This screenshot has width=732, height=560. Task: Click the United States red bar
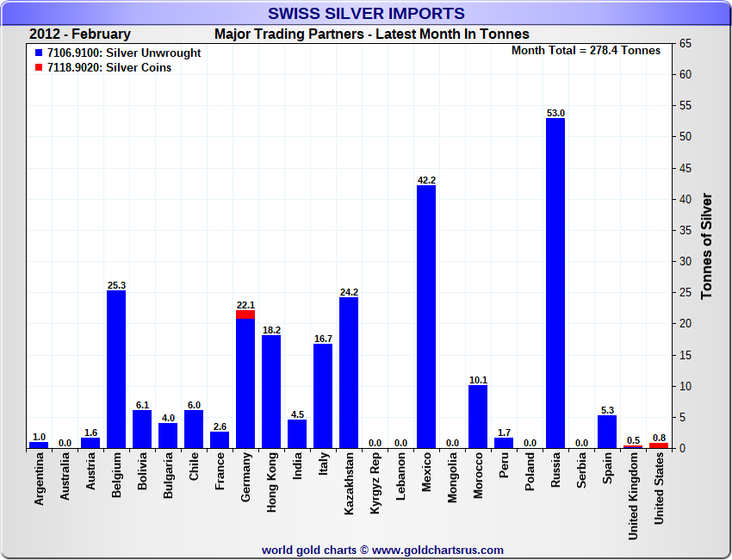[x=659, y=445]
